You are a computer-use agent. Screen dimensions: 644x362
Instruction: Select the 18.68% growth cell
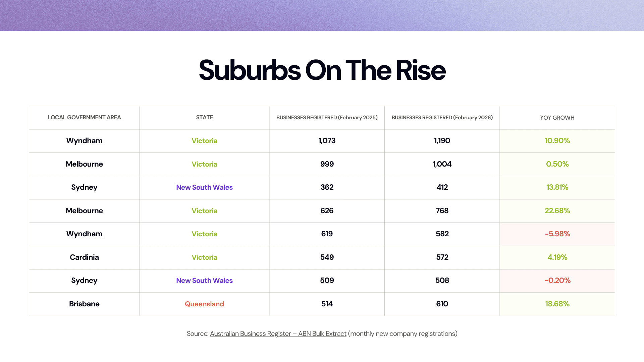pos(557,304)
